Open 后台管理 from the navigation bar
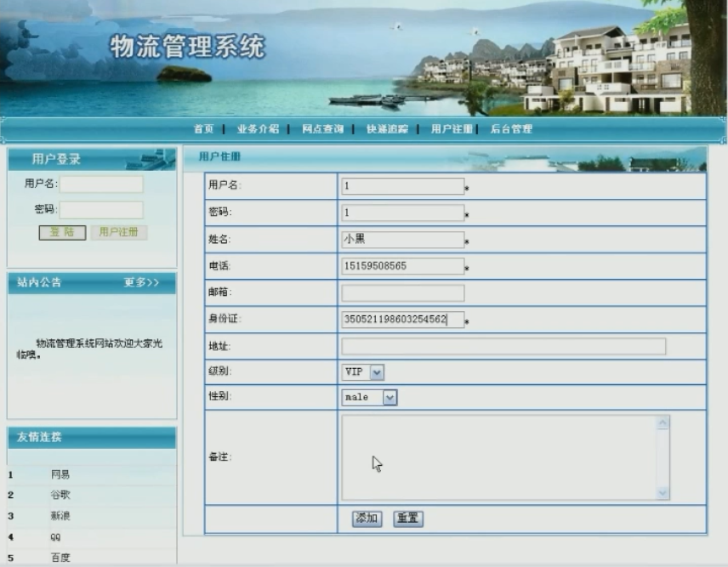This screenshot has width=728, height=567. click(511, 129)
